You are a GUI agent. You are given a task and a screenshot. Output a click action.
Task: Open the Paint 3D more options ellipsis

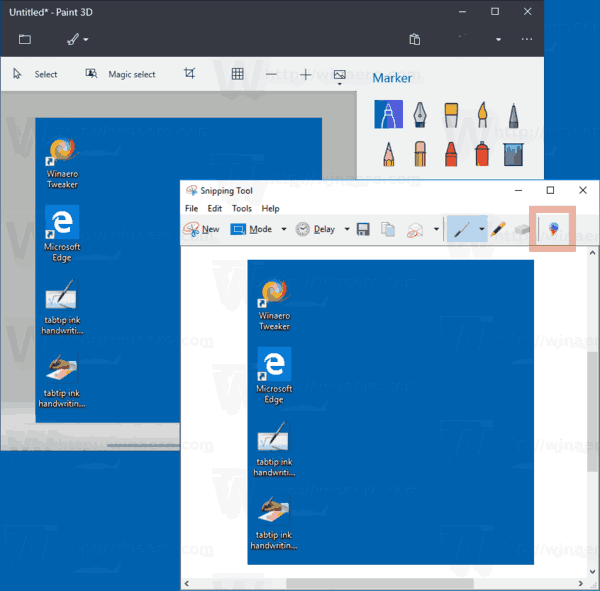pyautogui.click(x=527, y=39)
